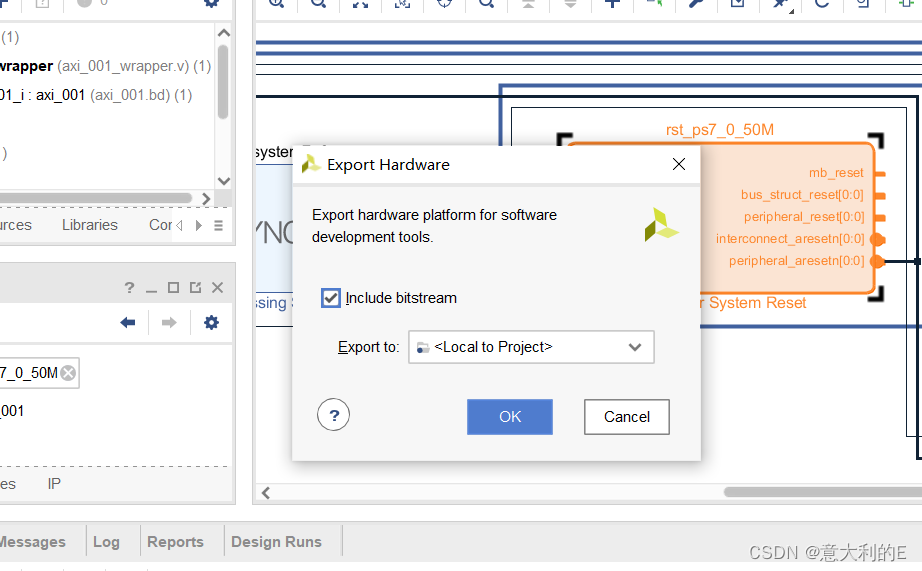Viewport: 922px width, 571px height.
Task: Click the Sources panel scroll-up arrow
Action: tap(223, 33)
